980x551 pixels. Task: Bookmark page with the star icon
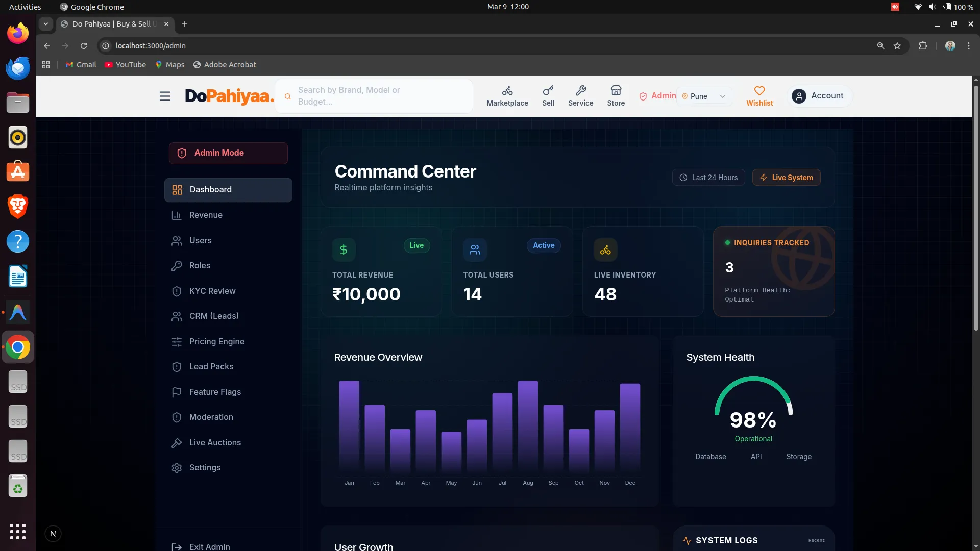pos(897,46)
